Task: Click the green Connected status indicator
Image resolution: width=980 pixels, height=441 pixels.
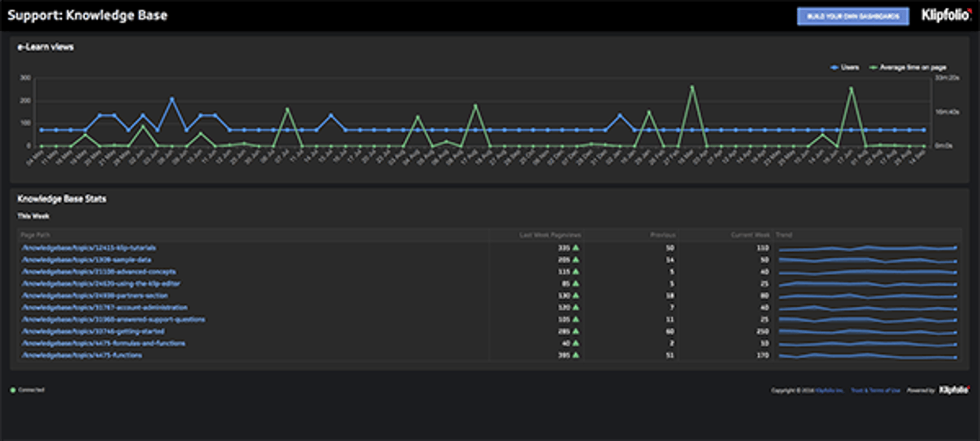Action: tap(13, 390)
